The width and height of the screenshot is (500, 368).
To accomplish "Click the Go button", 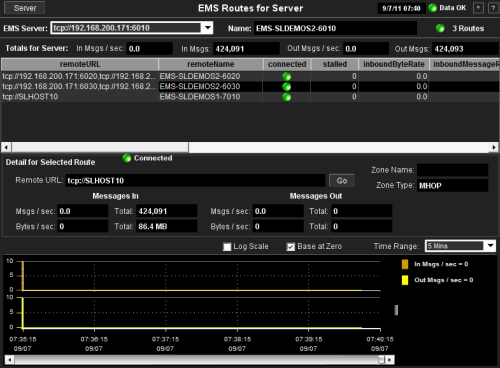I will click(x=342, y=181).
